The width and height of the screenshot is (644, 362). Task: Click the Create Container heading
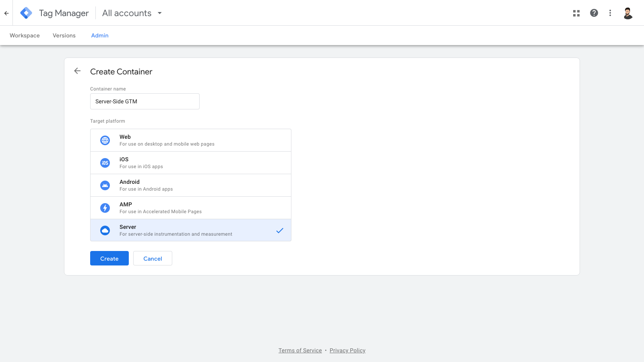[x=121, y=72]
